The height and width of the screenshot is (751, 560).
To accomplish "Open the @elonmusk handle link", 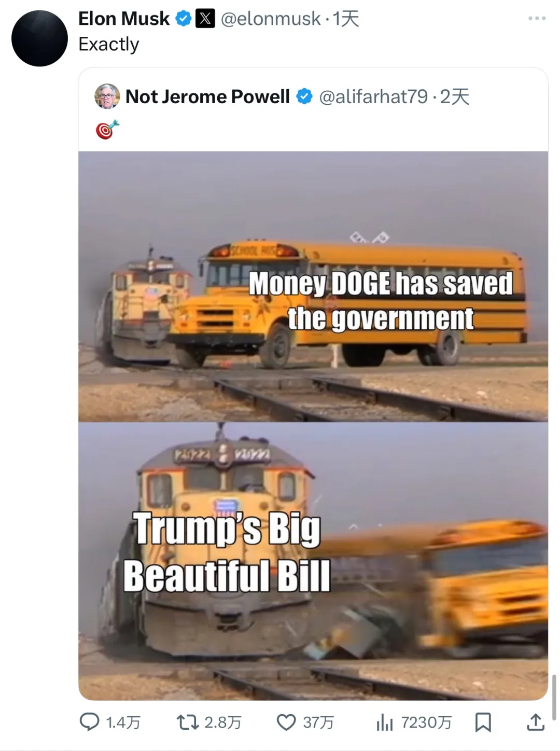I will point(270,19).
